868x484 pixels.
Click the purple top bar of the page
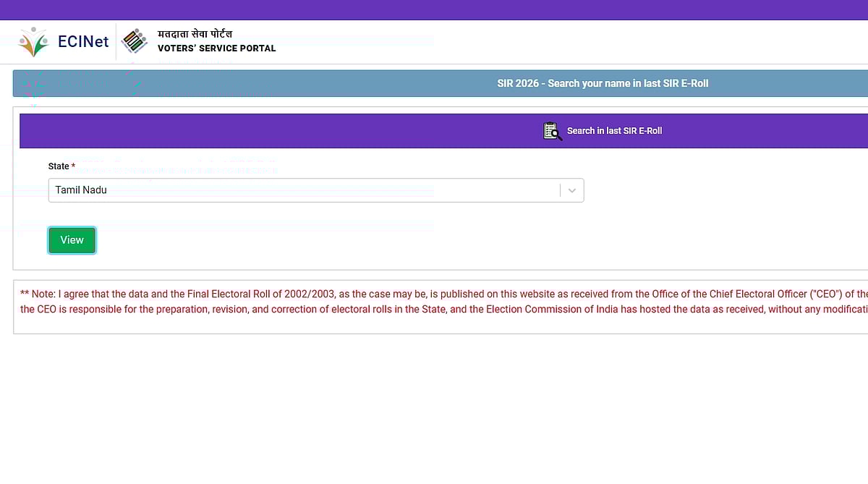click(434, 9)
